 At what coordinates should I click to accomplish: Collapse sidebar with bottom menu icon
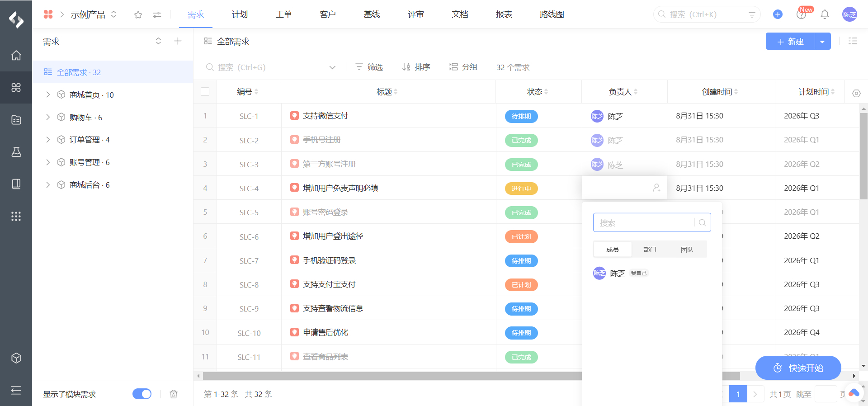pyautogui.click(x=16, y=390)
